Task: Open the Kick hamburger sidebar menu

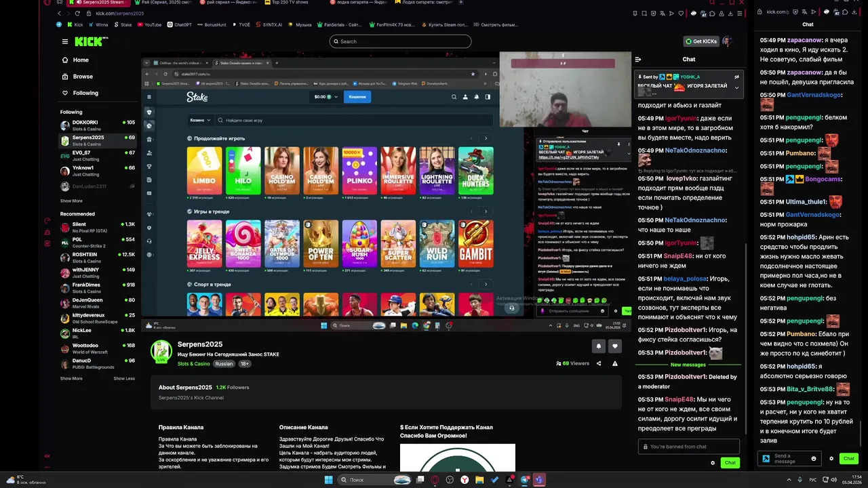Action: click(65, 41)
